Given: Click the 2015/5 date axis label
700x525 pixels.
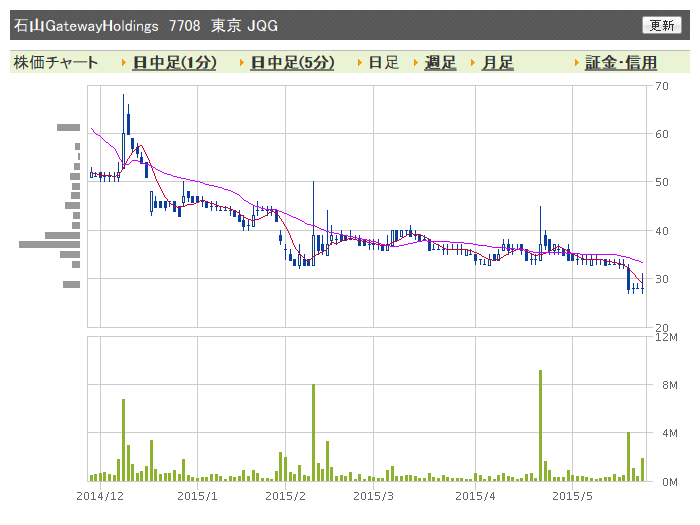Looking at the screenshot, I should point(572,496).
